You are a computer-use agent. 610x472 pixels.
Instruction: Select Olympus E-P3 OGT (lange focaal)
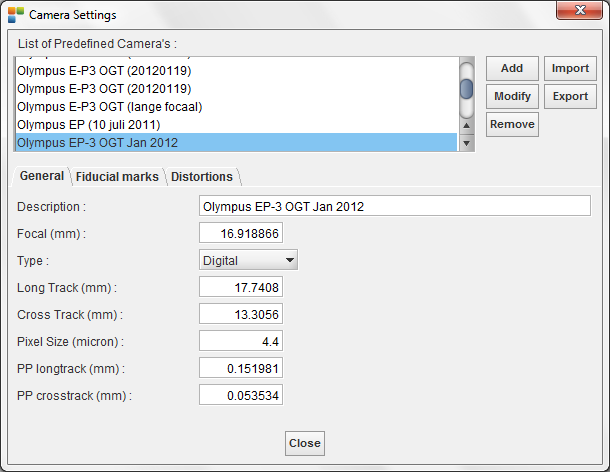236,107
